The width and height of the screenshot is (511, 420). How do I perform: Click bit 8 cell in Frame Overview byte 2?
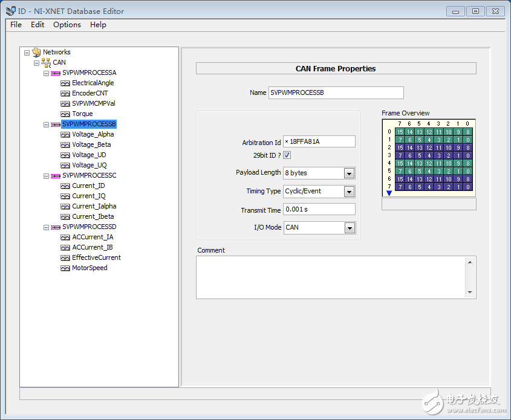click(x=468, y=148)
